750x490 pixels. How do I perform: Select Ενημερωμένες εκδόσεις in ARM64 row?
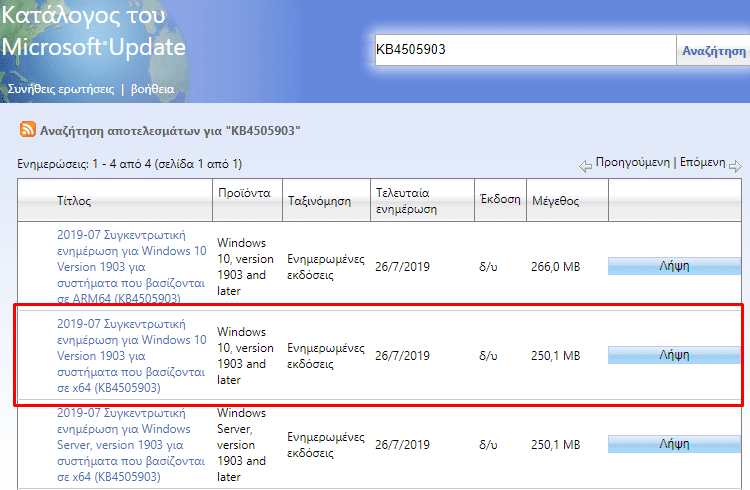(326, 267)
